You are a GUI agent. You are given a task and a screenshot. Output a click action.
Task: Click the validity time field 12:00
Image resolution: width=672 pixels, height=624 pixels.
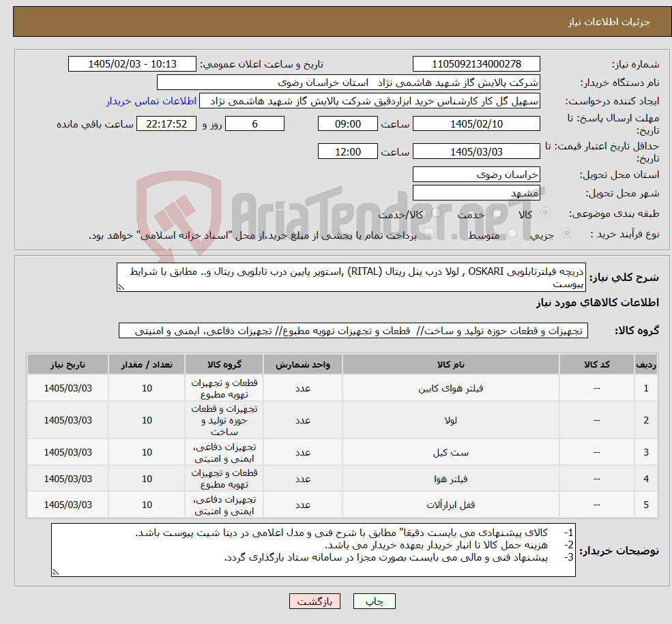347,151
